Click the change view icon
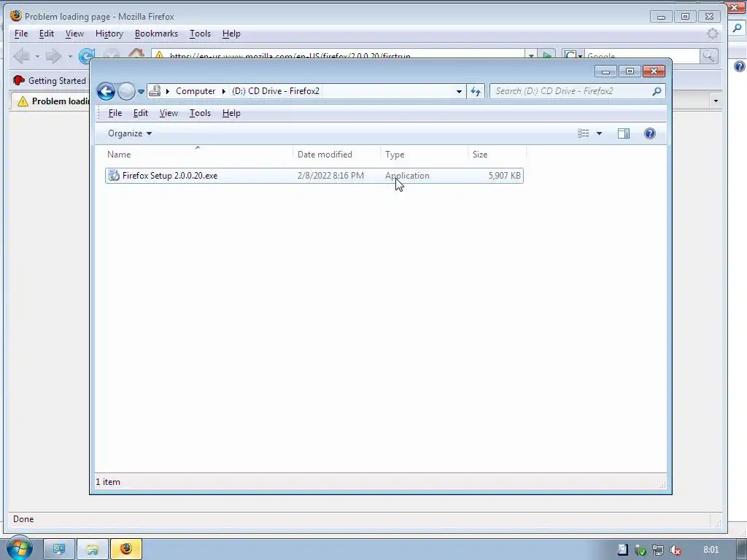Screen dimensions: 747x560 click(x=583, y=133)
